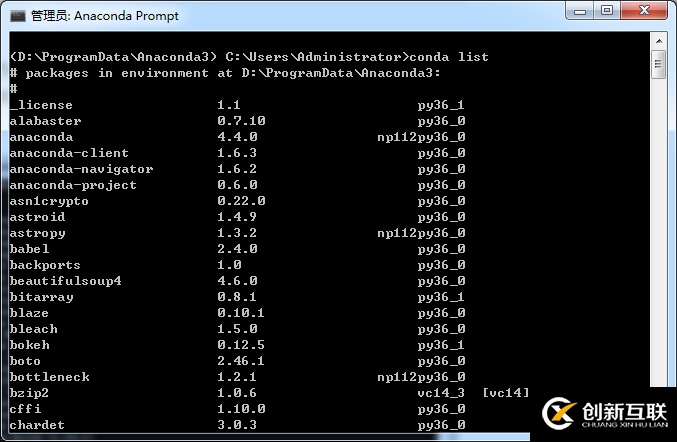Click the 'backports' package name
The width and height of the screenshot is (677, 442).
pyautogui.click(x=45, y=265)
